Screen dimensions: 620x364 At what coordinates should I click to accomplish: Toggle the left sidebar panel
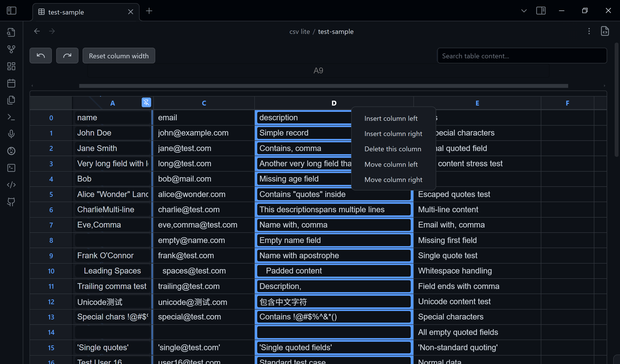[11, 11]
